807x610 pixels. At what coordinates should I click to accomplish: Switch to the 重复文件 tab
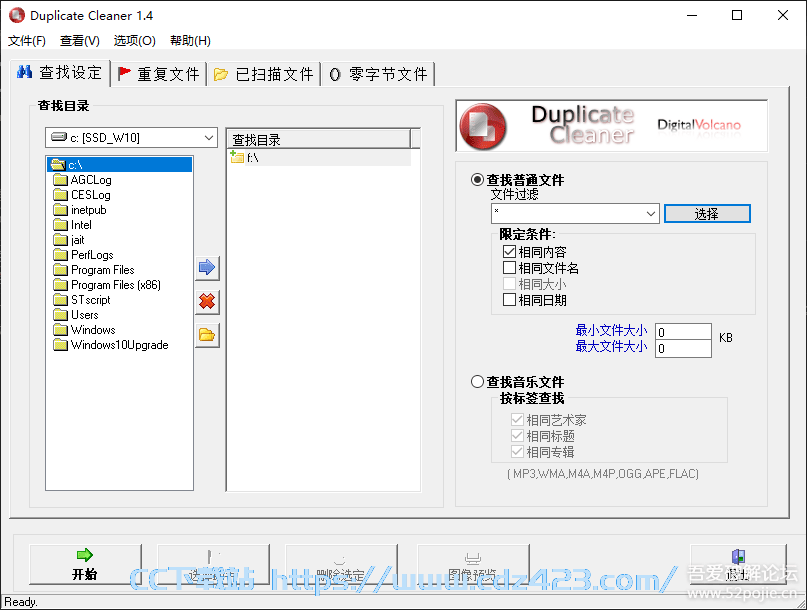159,74
